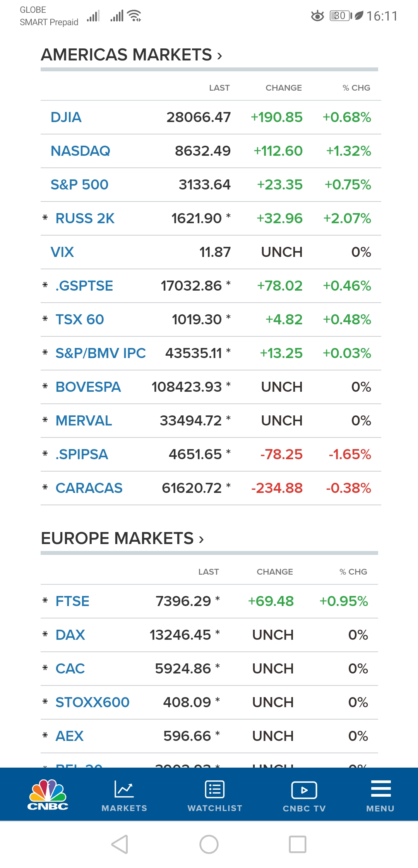
Task: Open the Watchlist icon
Action: (215, 789)
